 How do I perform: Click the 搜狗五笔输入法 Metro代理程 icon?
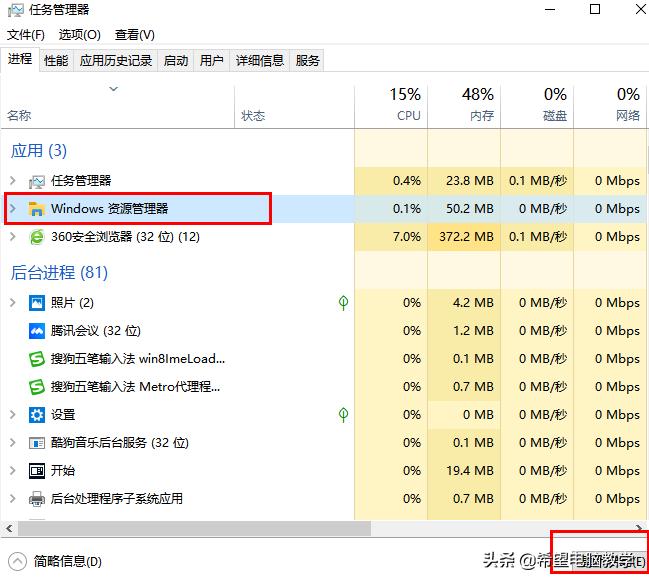[x=36, y=387]
